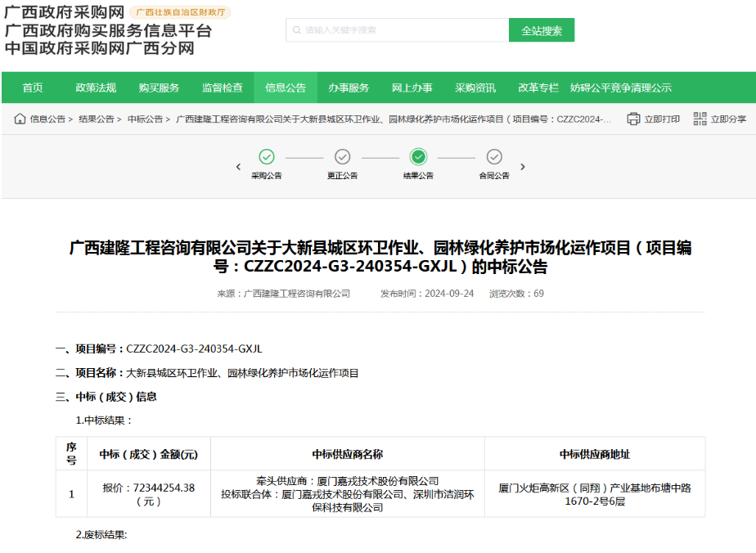Click the 广西政府采购网 site title
The height and width of the screenshot is (553, 756).
(64, 12)
